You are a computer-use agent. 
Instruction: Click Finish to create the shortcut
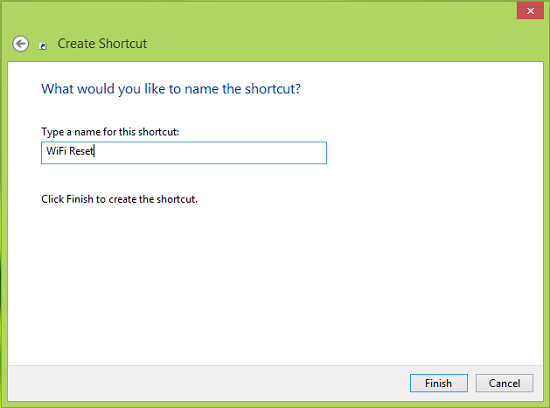[438, 383]
